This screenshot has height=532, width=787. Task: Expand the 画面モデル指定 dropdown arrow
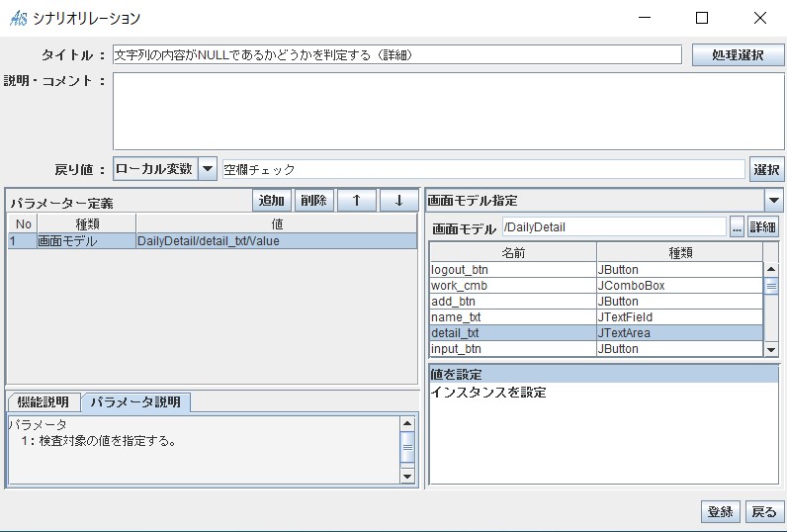pyautogui.click(x=774, y=200)
